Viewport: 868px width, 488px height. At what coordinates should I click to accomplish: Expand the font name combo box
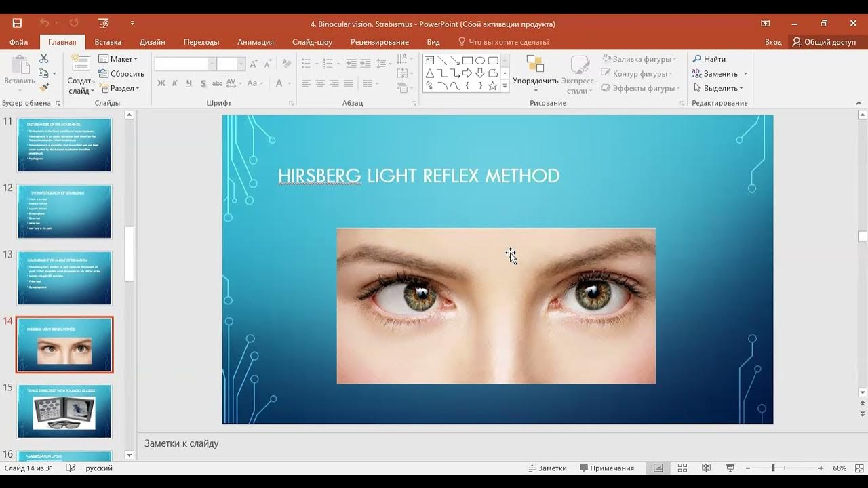click(212, 64)
